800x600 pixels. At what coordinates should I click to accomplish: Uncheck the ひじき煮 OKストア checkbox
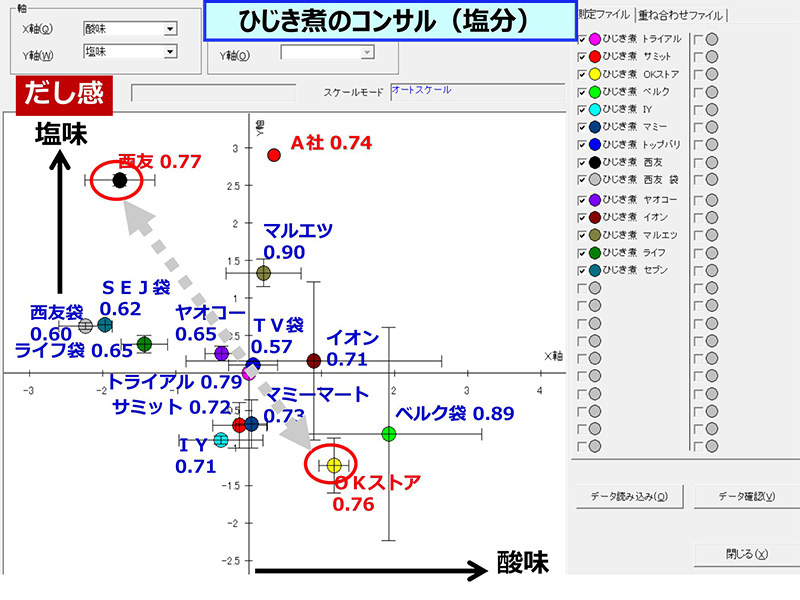(x=582, y=75)
